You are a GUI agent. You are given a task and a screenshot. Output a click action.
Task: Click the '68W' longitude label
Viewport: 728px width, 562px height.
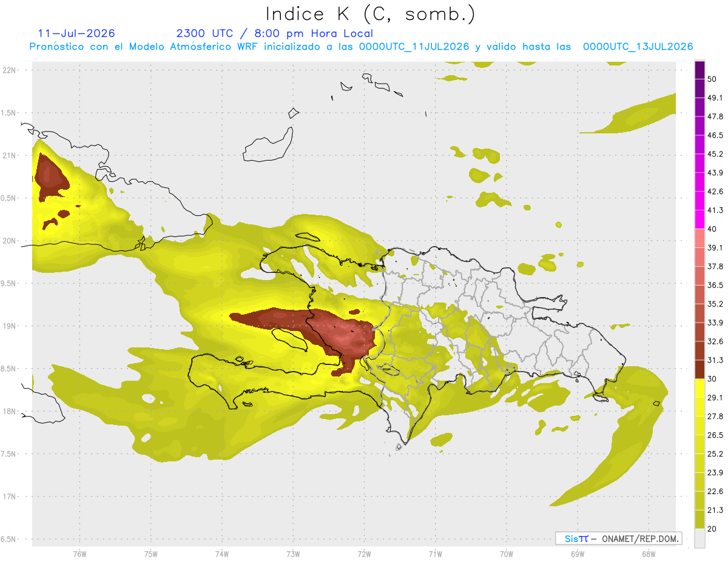click(x=649, y=554)
